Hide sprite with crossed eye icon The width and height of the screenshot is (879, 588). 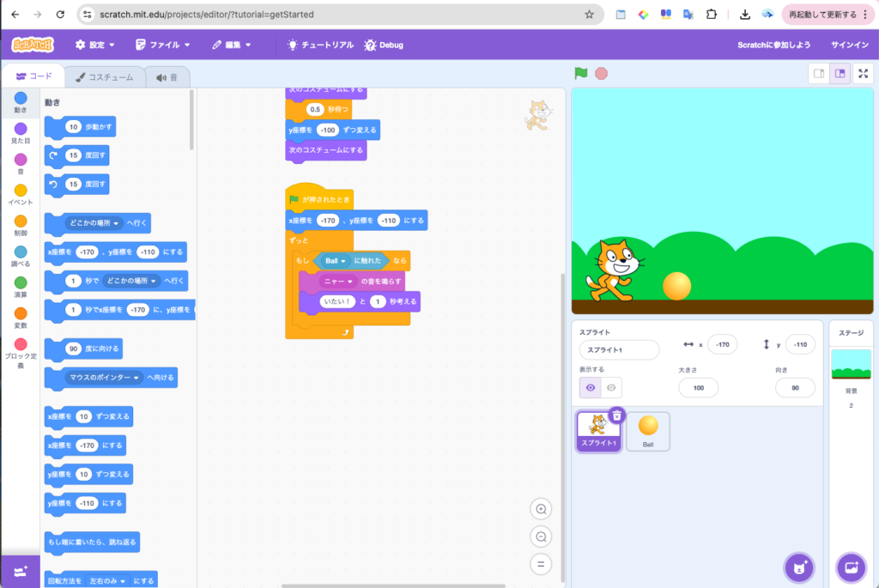pyautogui.click(x=611, y=387)
